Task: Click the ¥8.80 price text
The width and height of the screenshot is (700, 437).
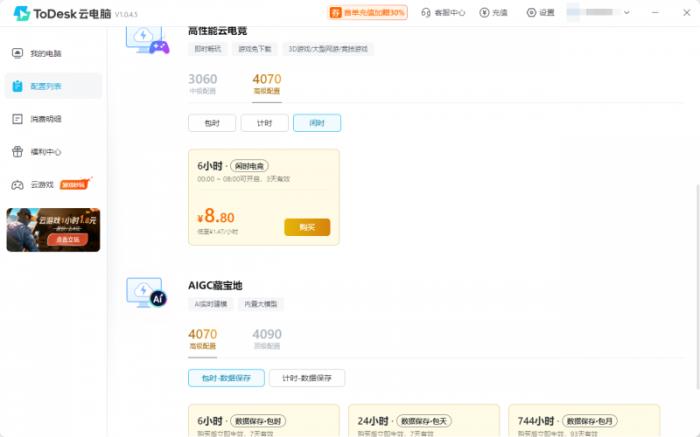Action: 216,216
